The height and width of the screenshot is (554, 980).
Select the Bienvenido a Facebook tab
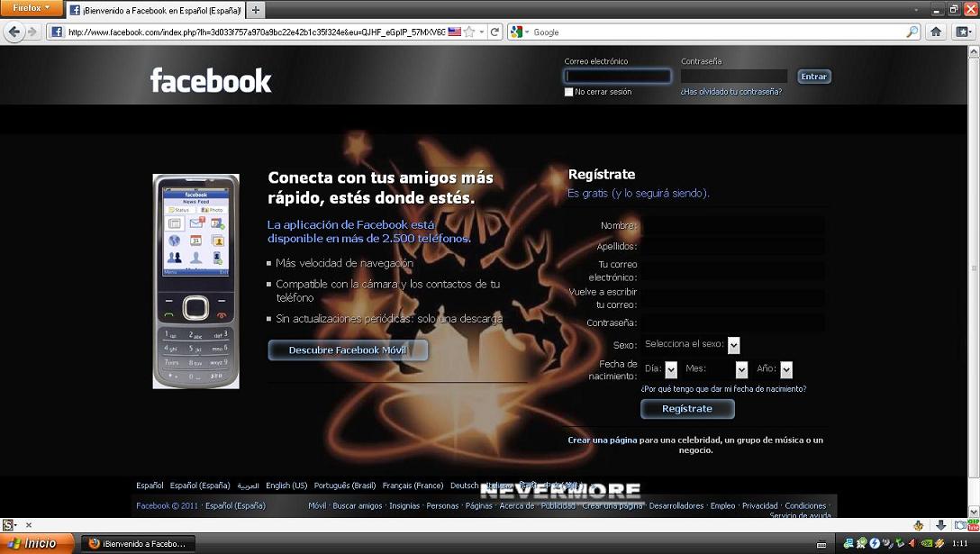coord(154,11)
